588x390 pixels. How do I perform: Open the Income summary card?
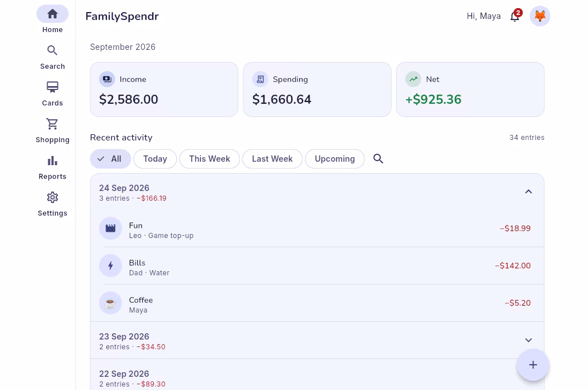[164, 89]
